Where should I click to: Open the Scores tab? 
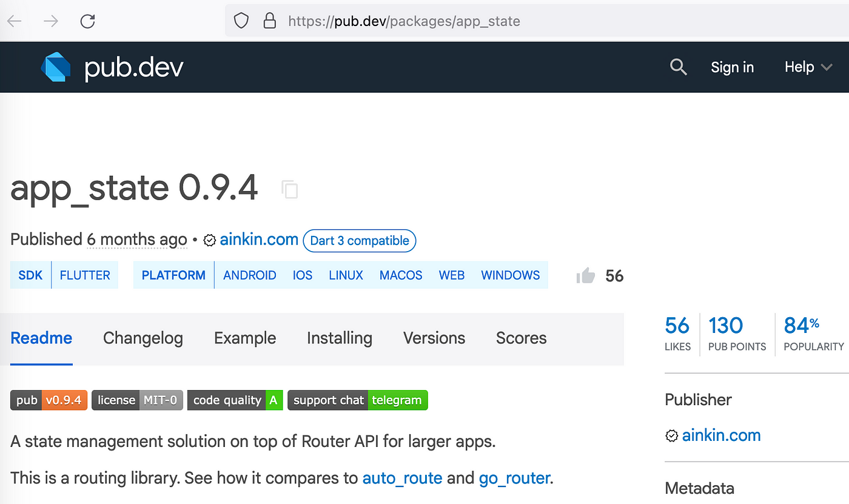(x=522, y=338)
